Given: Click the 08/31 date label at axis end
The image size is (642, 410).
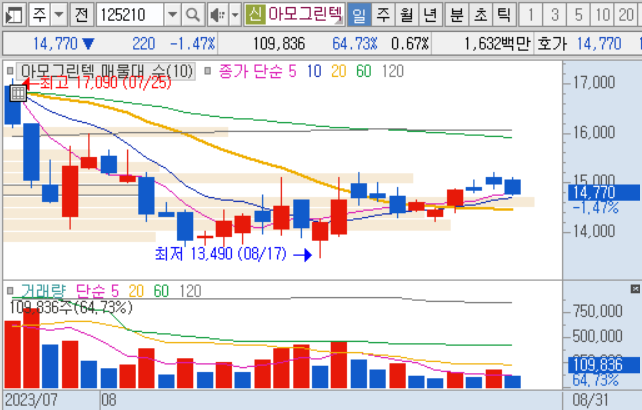Looking at the screenshot, I should (590, 400).
